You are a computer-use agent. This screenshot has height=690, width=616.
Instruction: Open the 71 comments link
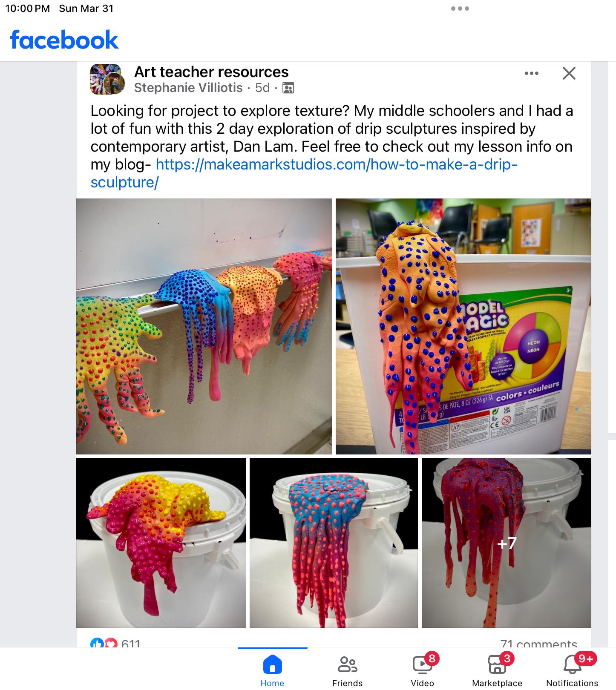click(x=538, y=644)
